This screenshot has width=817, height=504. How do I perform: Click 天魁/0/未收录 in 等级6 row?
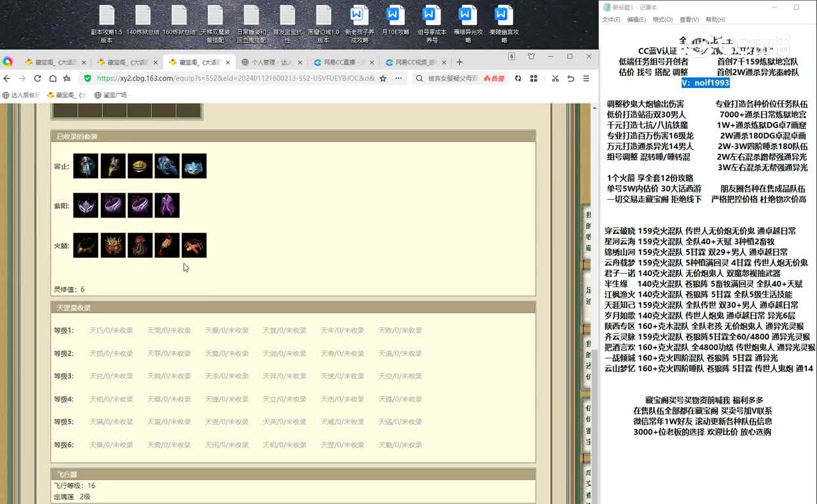coord(400,445)
